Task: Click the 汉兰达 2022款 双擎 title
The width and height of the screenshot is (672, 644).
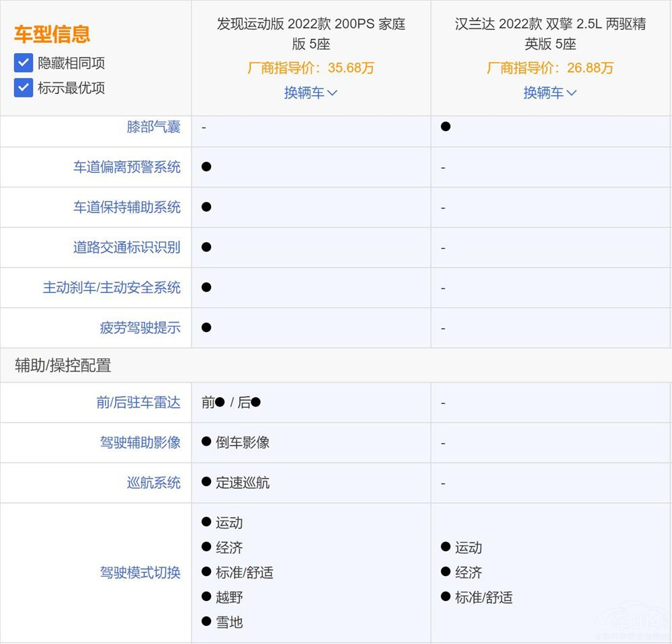Action: pos(550,34)
